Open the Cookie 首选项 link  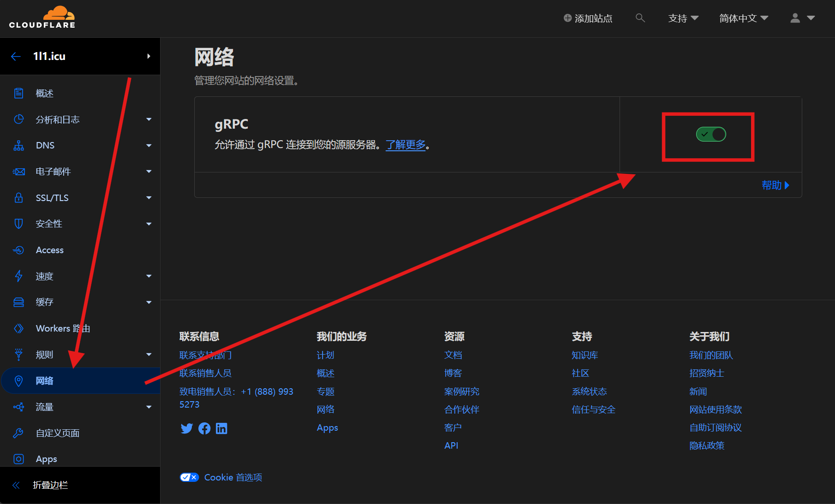(x=233, y=477)
